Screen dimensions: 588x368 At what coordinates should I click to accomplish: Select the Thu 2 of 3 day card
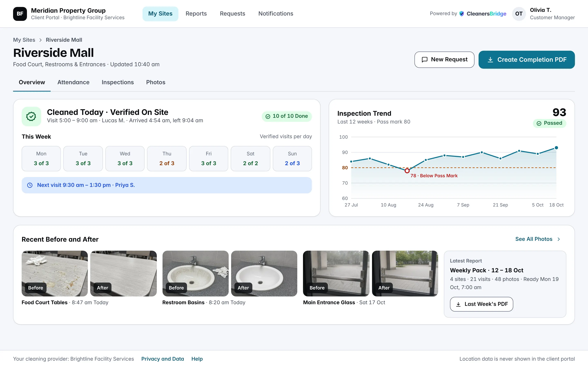tap(167, 159)
